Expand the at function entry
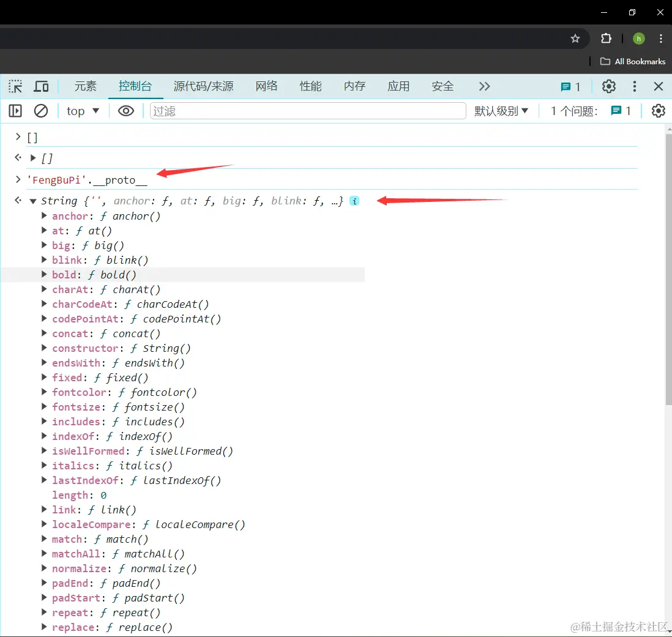Viewport: 672px width, 637px height. pyautogui.click(x=43, y=231)
